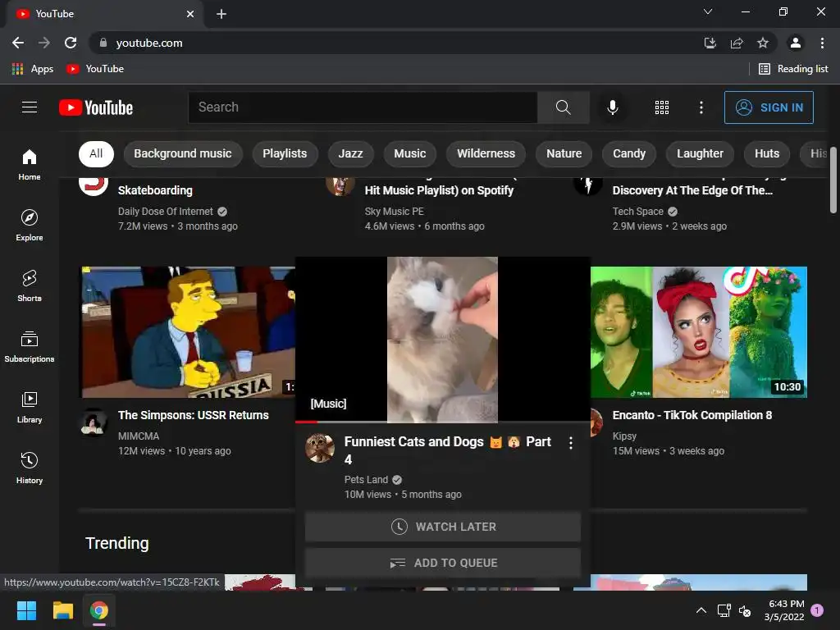This screenshot has width=840, height=630.
Task: Select the Nature filter chip
Action: point(564,153)
